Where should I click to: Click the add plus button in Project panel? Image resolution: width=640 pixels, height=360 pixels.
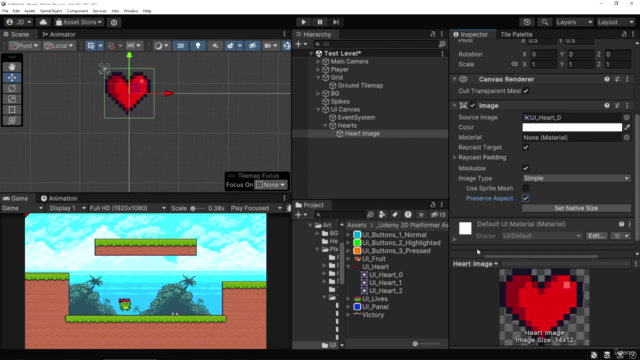tap(298, 215)
